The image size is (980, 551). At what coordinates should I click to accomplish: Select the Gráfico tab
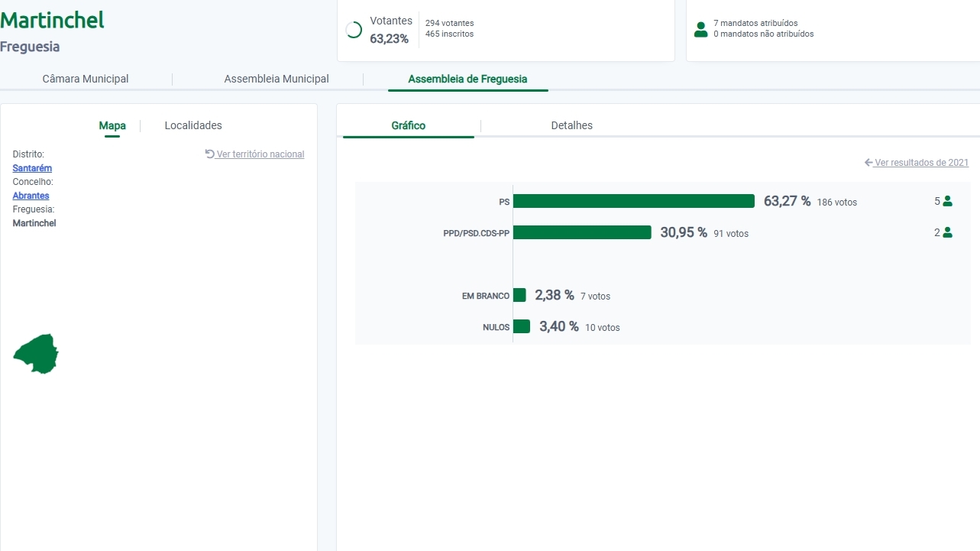(409, 125)
